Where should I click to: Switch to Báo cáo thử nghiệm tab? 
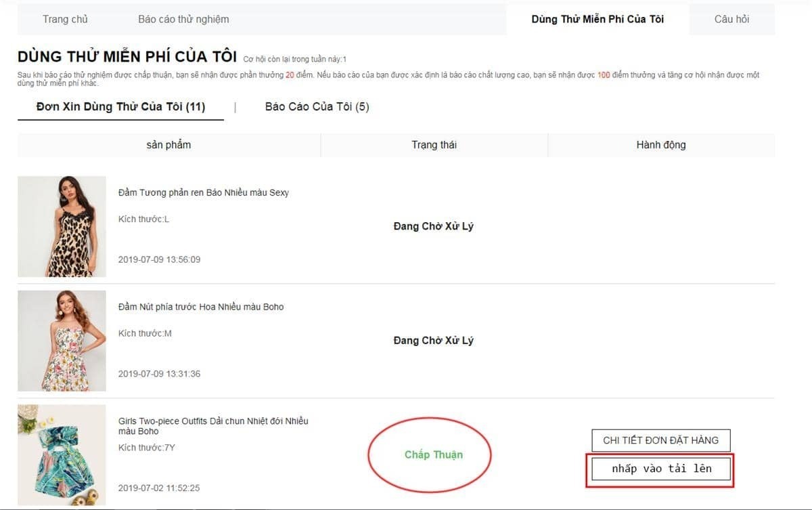pyautogui.click(x=183, y=19)
